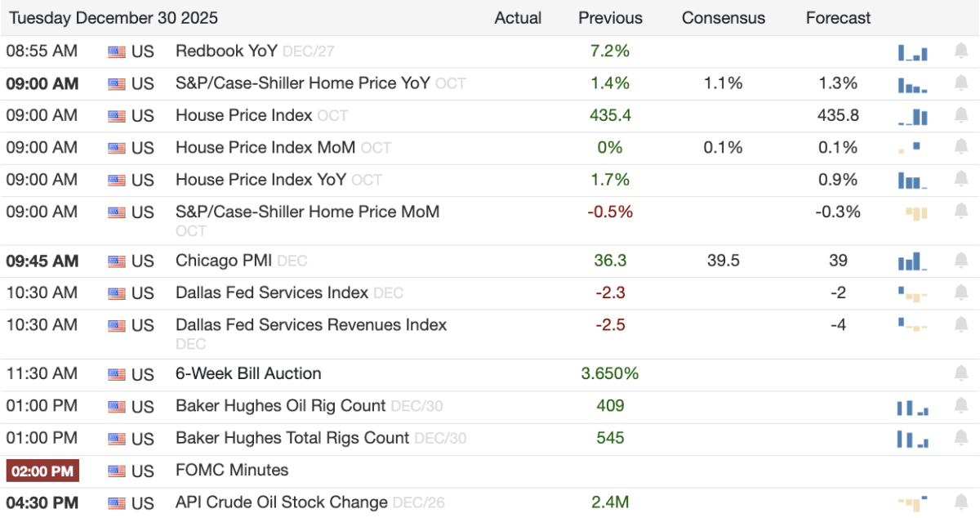The width and height of the screenshot is (980, 518).
Task: Open the FOMC Minutes event link
Action: tap(232, 471)
